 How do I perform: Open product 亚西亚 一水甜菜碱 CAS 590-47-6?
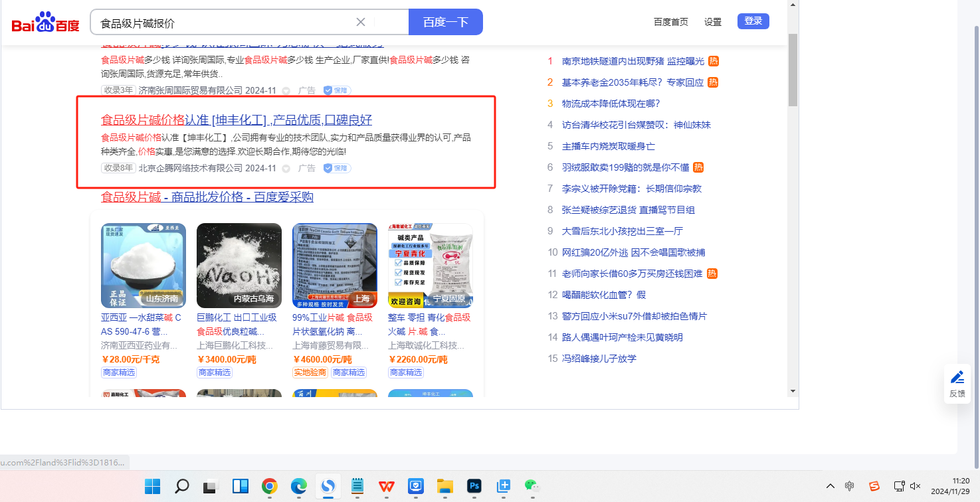click(x=141, y=325)
